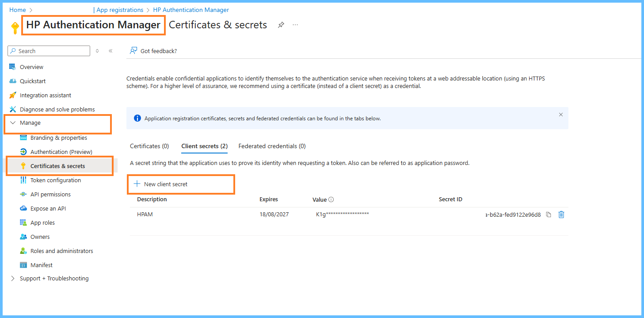
Task: Open Roles and administrators page
Action: 62,251
